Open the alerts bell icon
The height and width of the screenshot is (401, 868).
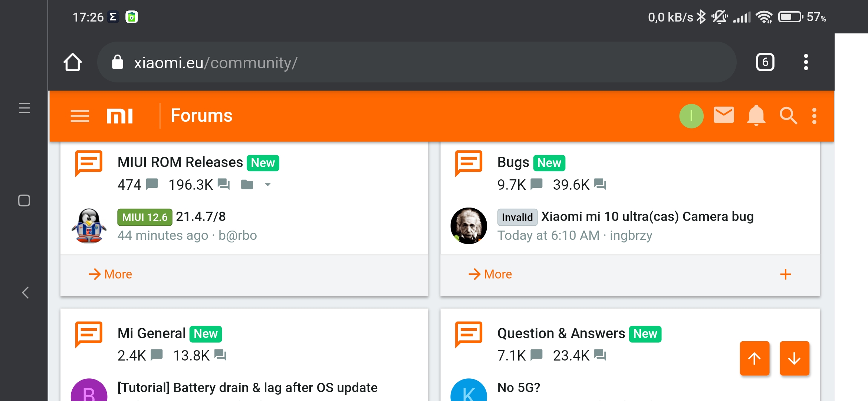756,115
